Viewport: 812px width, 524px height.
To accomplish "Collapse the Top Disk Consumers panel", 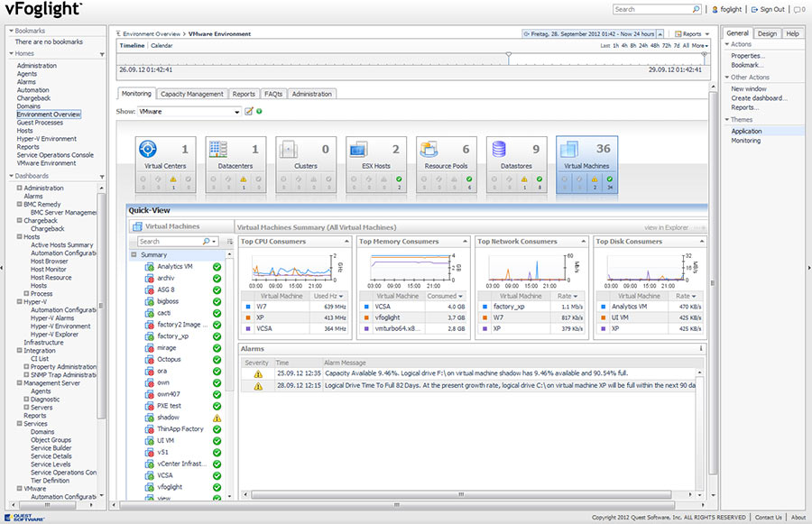I will coord(702,242).
